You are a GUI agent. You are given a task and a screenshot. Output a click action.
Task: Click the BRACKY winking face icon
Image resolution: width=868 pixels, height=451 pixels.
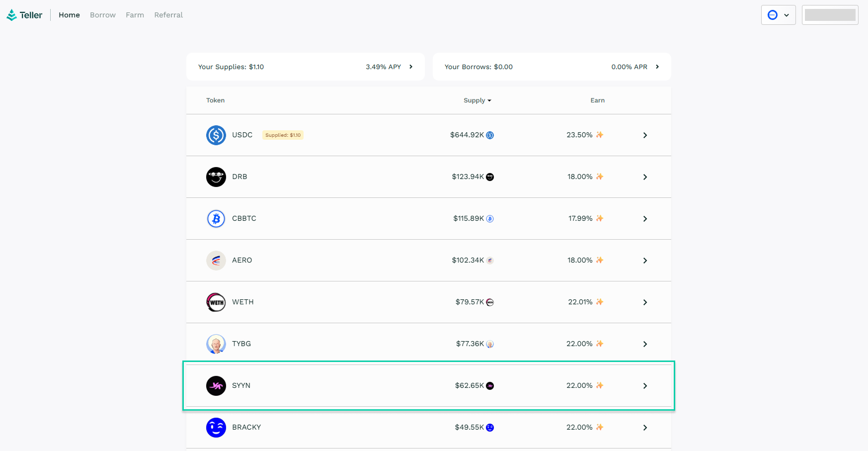pyautogui.click(x=216, y=428)
